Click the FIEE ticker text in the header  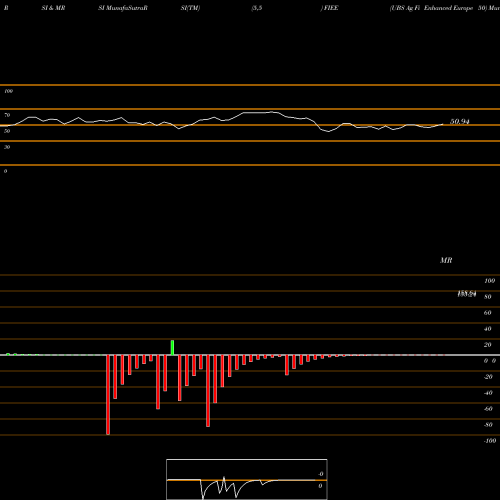tap(331, 8)
